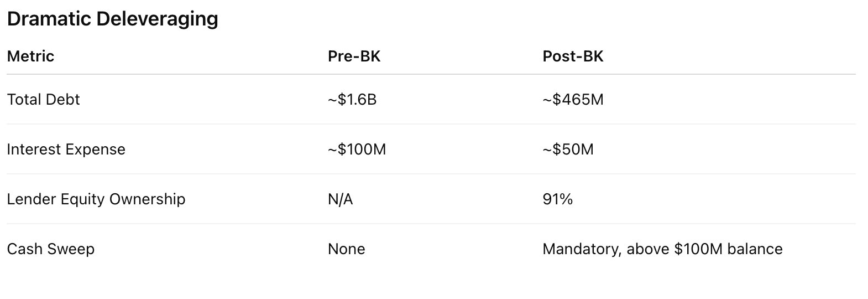Click the word Ownership in third row
This screenshot has width=868, height=299.
[147, 199]
